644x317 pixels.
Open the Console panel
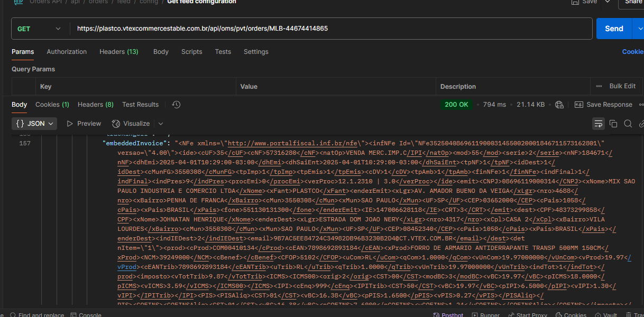(85, 314)
